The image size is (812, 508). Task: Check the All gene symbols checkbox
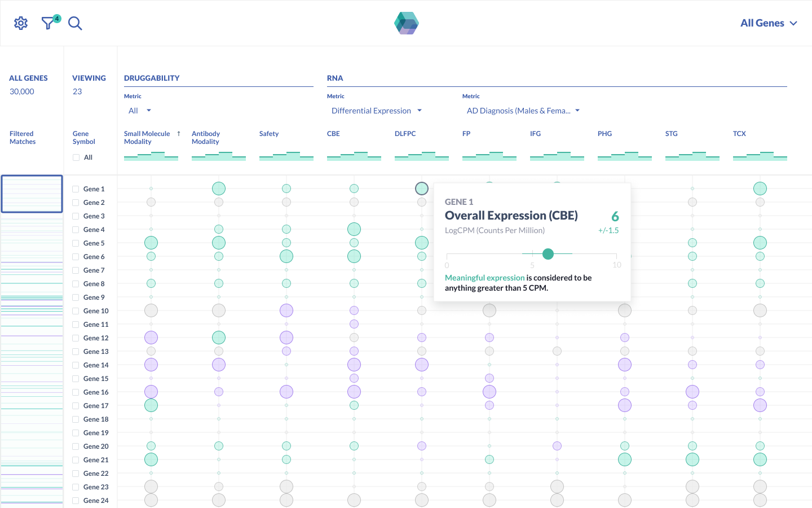(76, 157)
